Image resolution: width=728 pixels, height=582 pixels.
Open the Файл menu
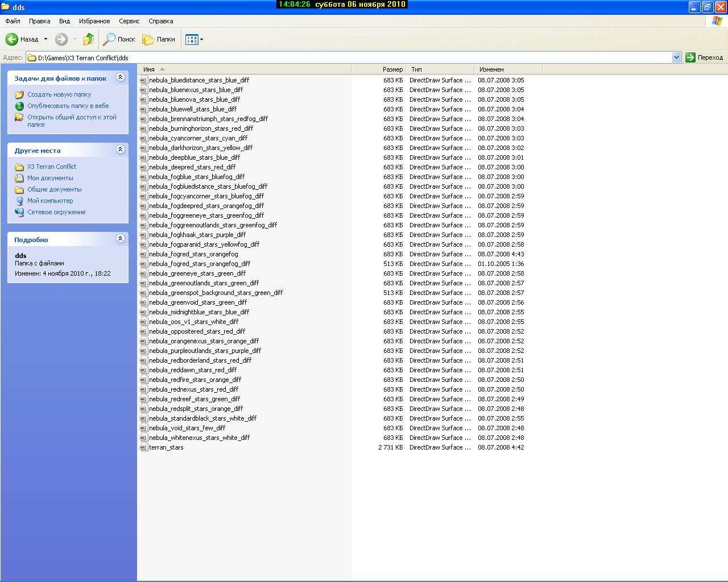pos(13,21)
